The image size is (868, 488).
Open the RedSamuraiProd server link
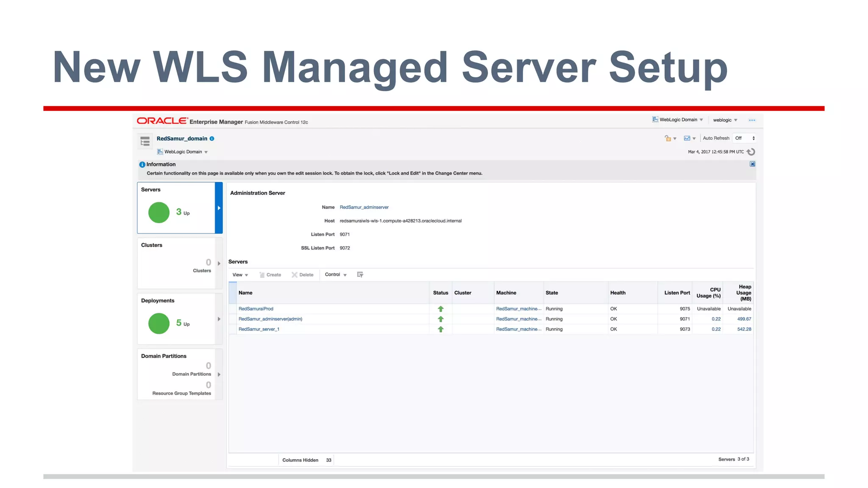[x=256, y=309]
